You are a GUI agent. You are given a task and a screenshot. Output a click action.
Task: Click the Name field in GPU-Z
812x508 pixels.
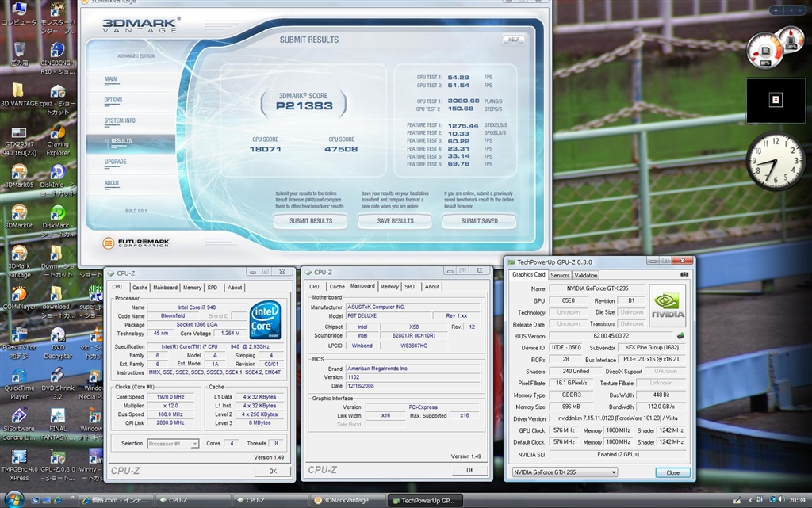597,288
